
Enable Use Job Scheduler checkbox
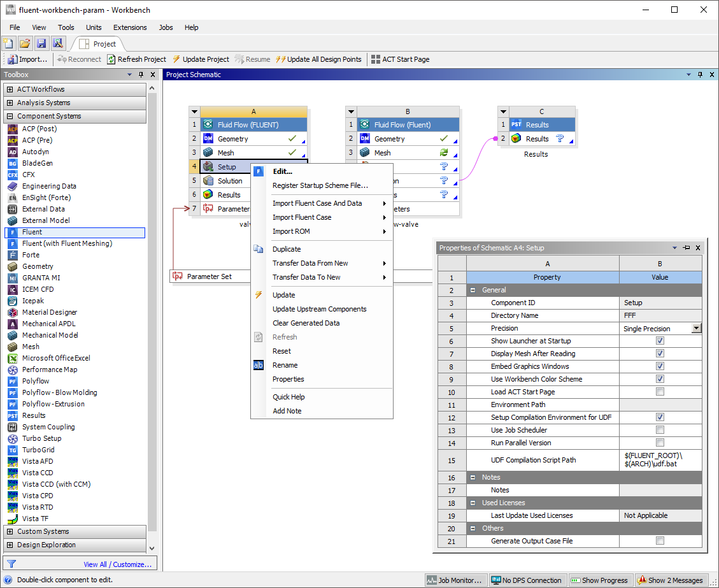(x=660, y=430)
